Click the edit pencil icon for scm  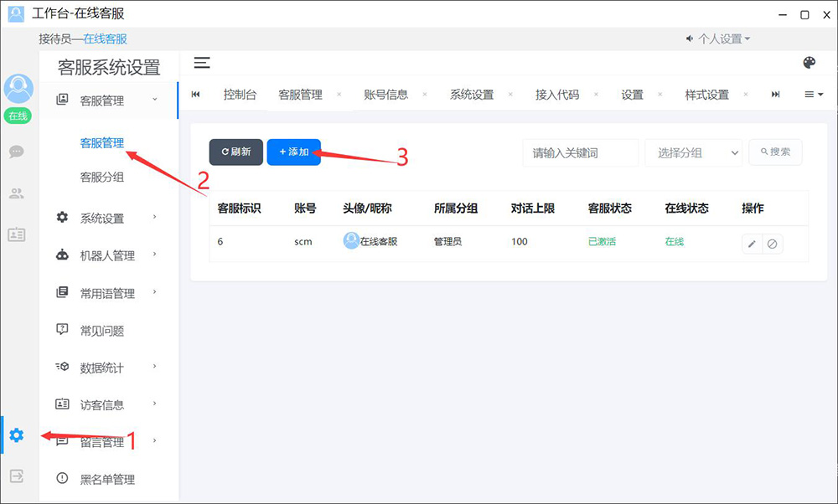point(752,244)
